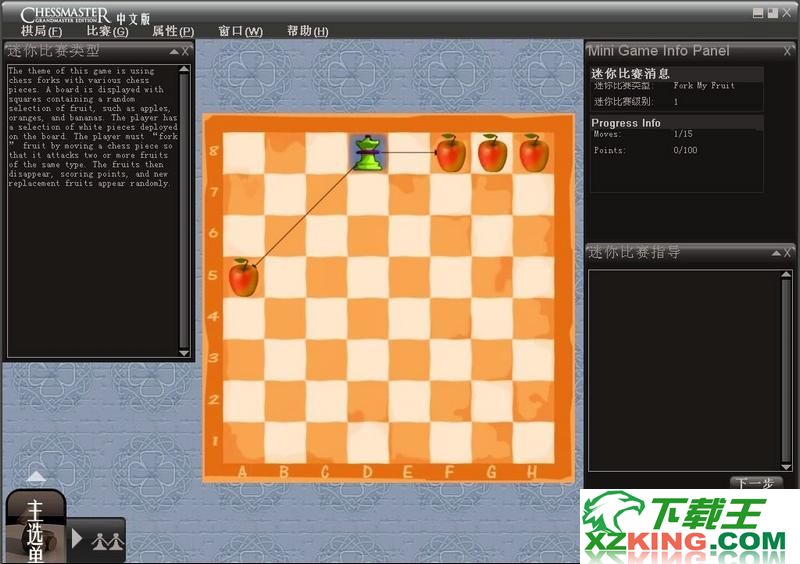The width and height of the screenshot is (800, 564).
Task: Click the apple on square A5
Action: tap(243, 277)
